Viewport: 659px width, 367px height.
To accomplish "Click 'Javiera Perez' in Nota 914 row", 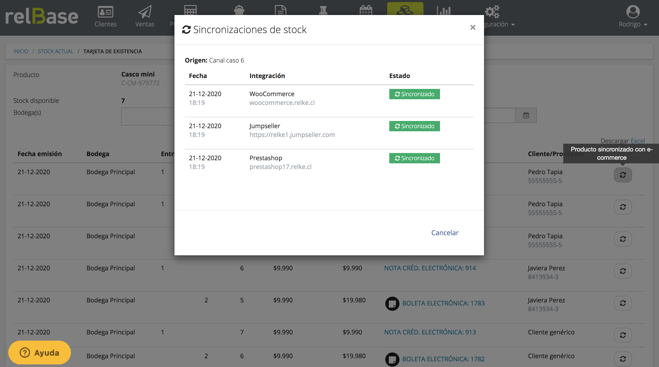I will click(546, 268).
